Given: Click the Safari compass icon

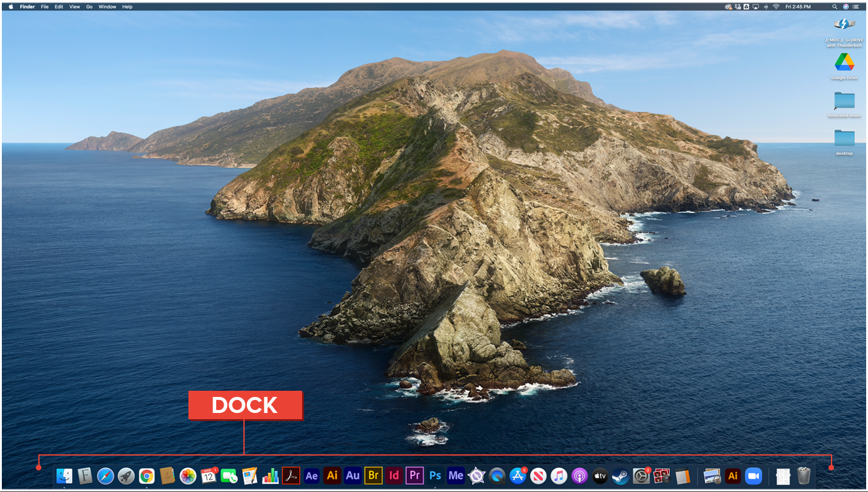Looking at the screenshot, I should pos(106,476).
